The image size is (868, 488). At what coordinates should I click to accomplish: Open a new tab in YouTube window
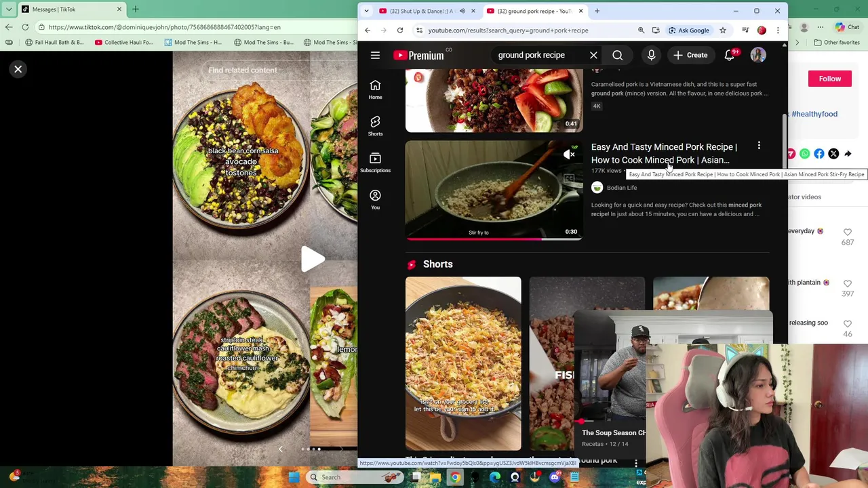pos(597,11)
